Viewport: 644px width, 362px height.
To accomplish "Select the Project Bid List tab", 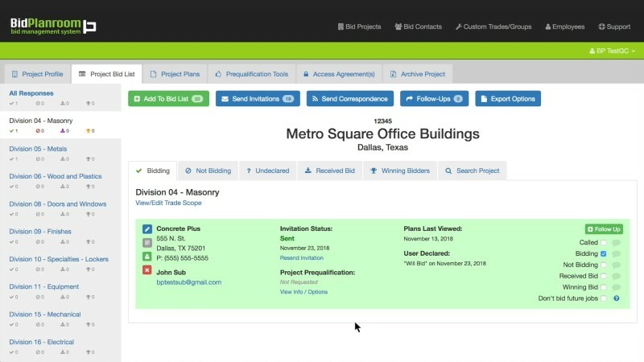I will coord(106,74).
